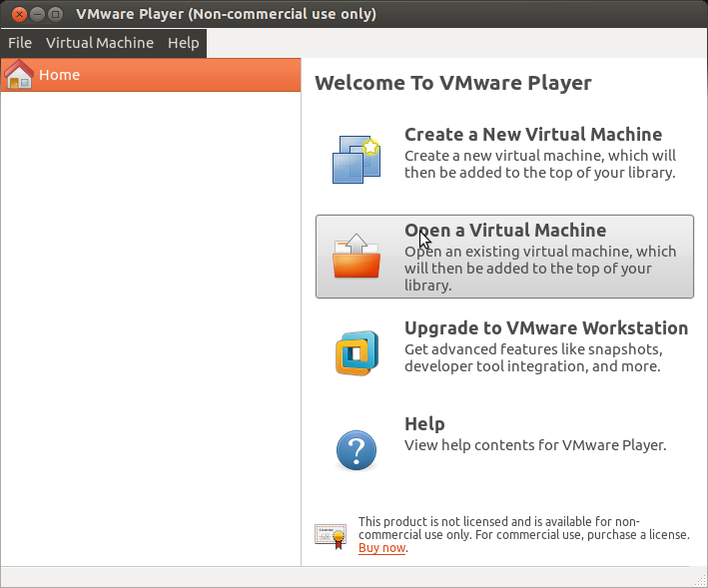Click the 'Create a New Virtual Machine' heading
This screenshot has width=708, height=588.
coord(532,135)
